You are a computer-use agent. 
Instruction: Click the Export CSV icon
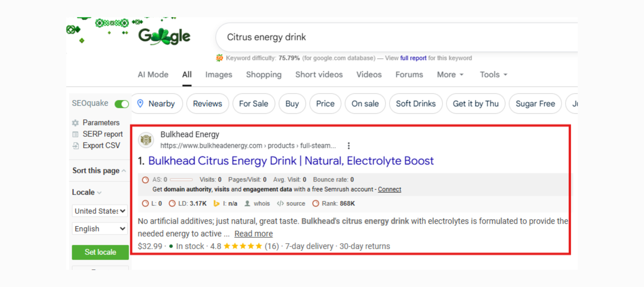point(75,146)
